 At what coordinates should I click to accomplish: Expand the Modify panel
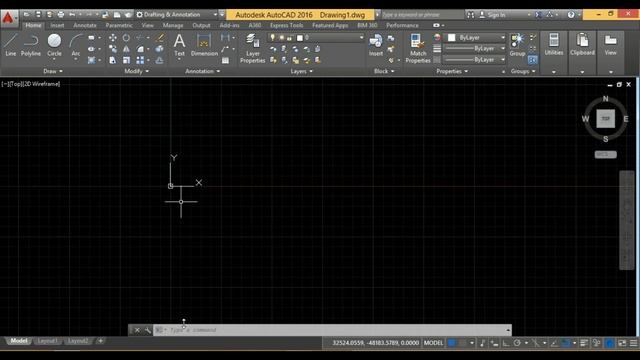coord(136,71)
